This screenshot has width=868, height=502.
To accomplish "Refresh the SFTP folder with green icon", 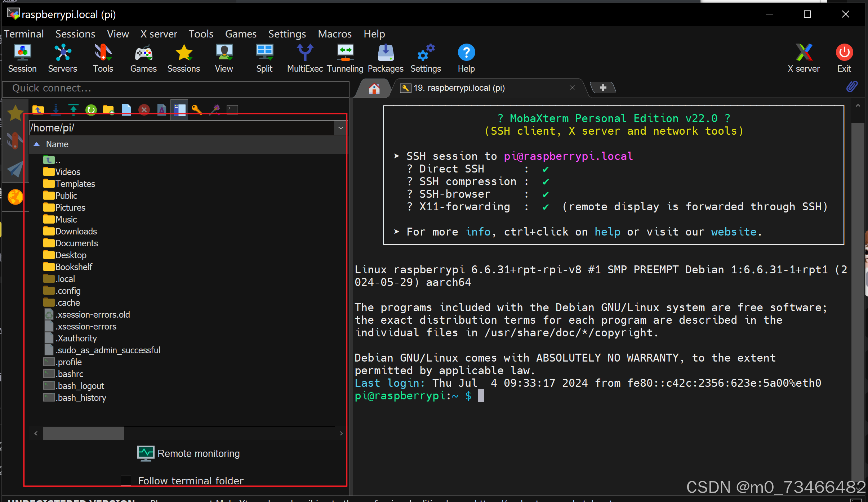I will tap(91, 109).
